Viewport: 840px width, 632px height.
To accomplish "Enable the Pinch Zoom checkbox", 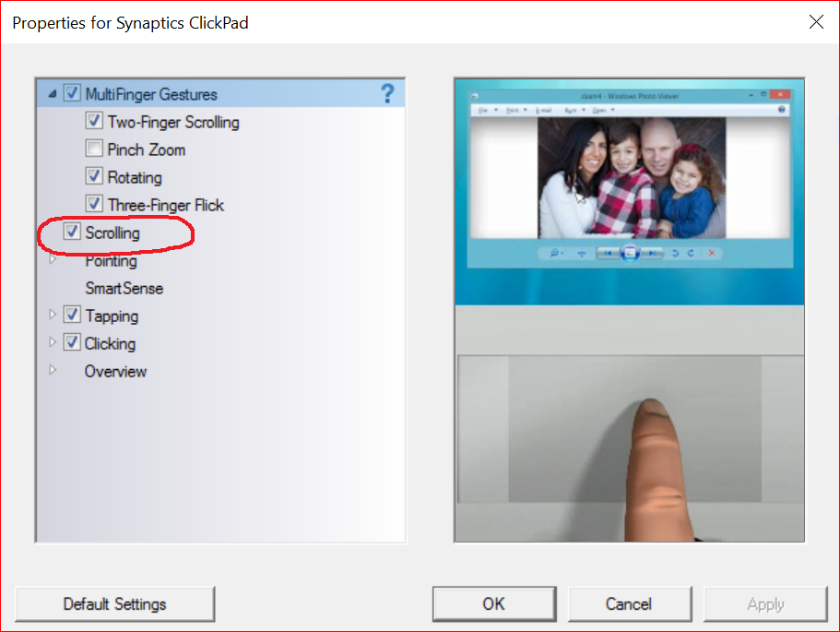I will click(93, 149).
